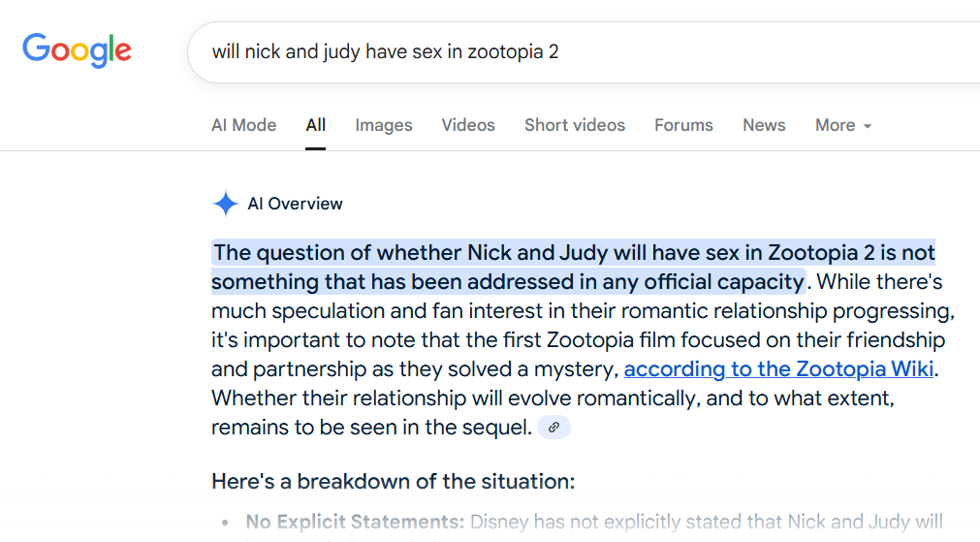Click the bullet marker before 'No Explicit Statements'
Image resolution: width=980 pixels, height=542 pixels.
pyautogui.click(x=225, y=522)
